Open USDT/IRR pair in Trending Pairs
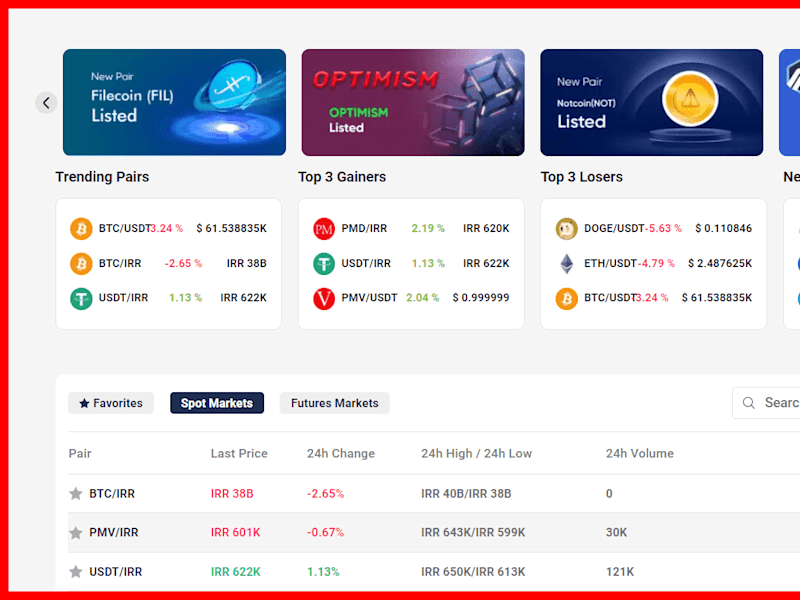 pos(123,297)
